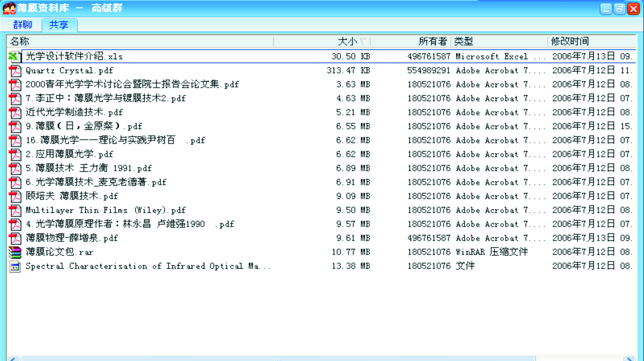Toggle sort order arrow on 大小 column

[x=363, y=42]
